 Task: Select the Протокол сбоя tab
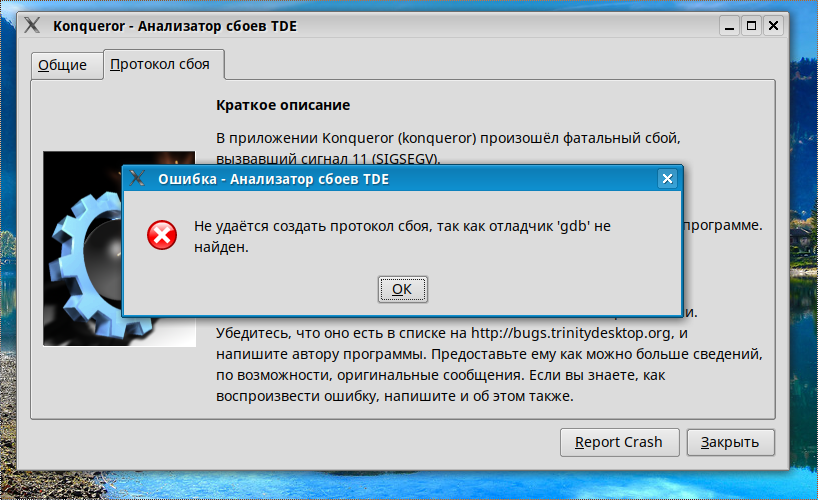(x=164, y=64)
